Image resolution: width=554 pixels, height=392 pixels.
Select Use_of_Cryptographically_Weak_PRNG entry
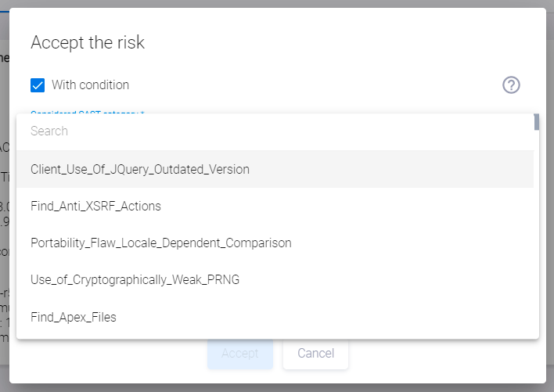135,280
